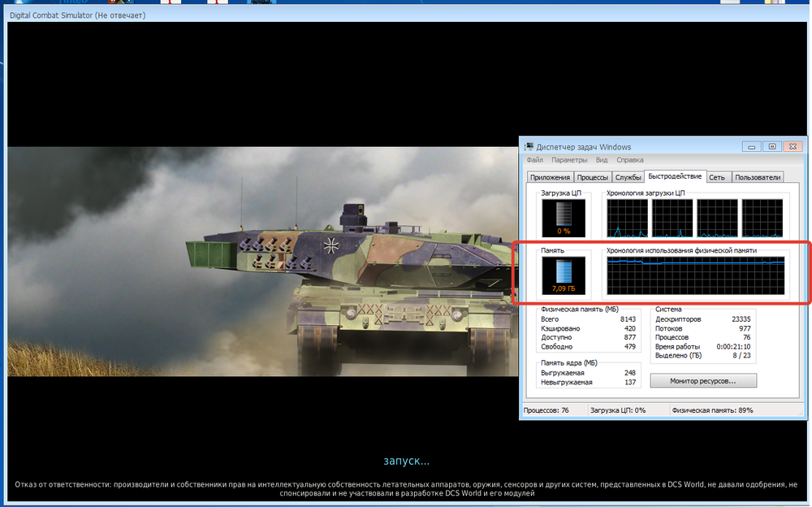Click the physical memory usage history graph
The image size is (812, 507).
pos(696,275)
